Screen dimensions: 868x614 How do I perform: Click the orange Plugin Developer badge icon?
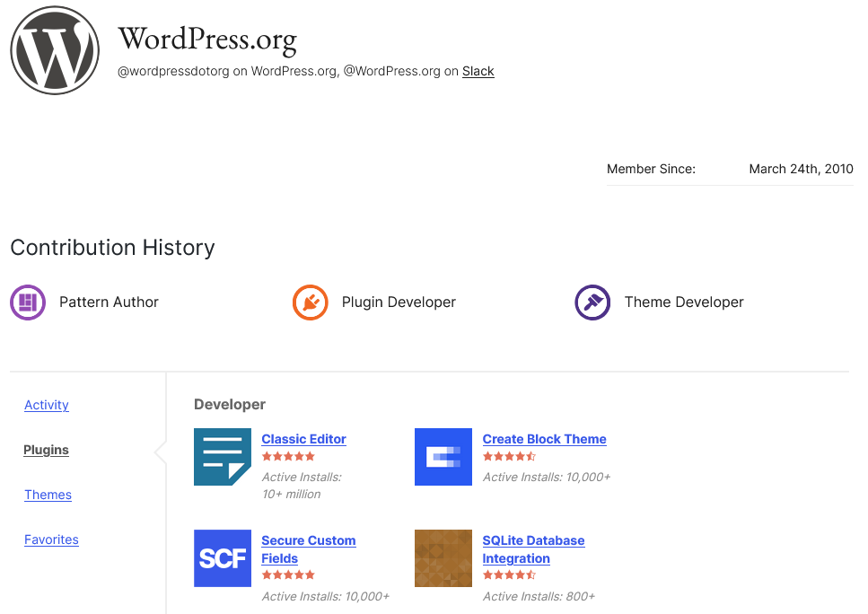pyautogui.click(x=310, y=303)
